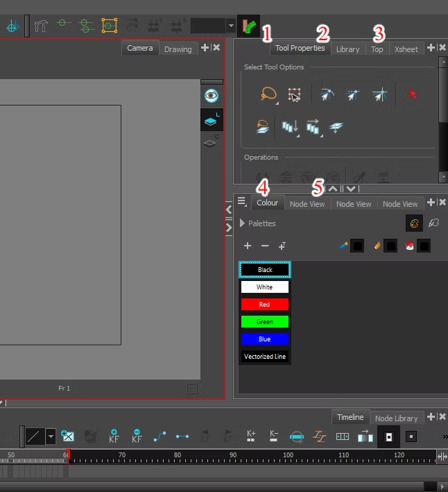Open the Xsheet tab
This screenshot has width=448, height=492.
point(406,49)
